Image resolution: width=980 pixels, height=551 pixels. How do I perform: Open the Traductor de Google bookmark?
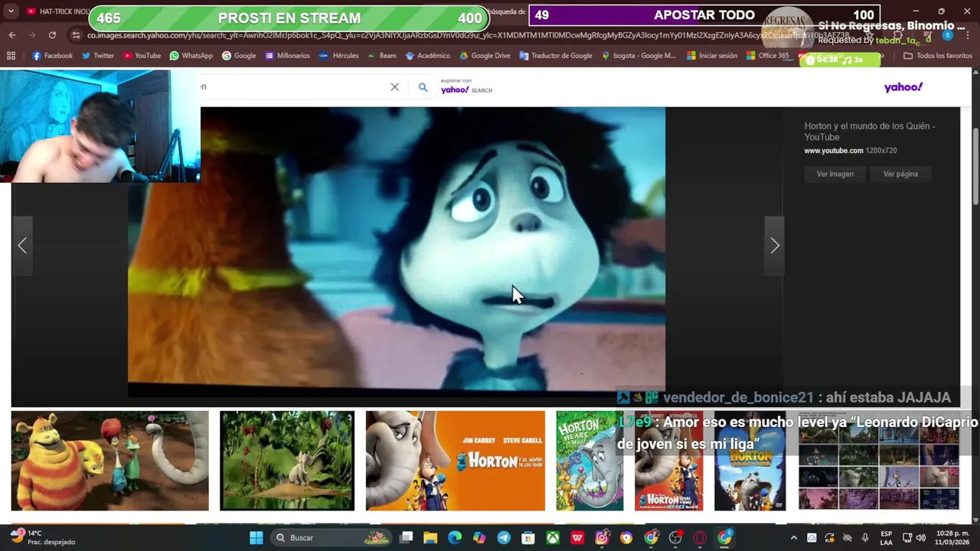point(555,56)
